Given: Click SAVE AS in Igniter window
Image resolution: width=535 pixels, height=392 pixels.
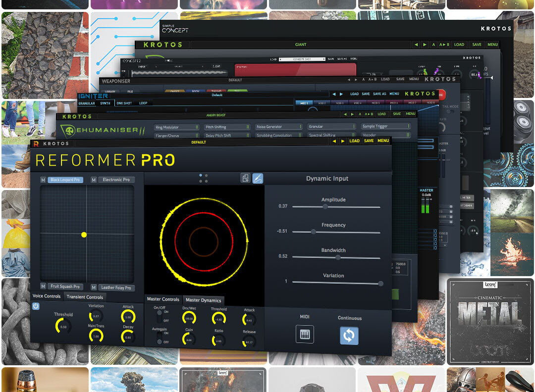Looking at the screenshot, I should click(379, 94).
